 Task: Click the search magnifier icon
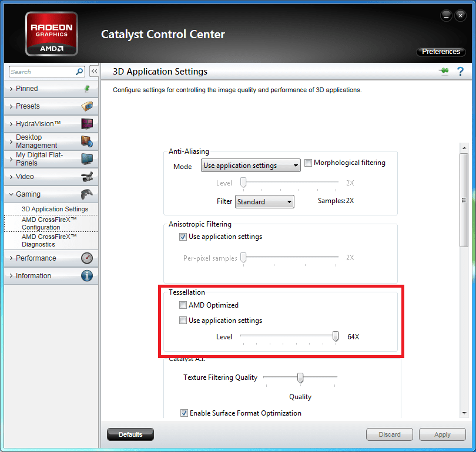tap(79, 72)
